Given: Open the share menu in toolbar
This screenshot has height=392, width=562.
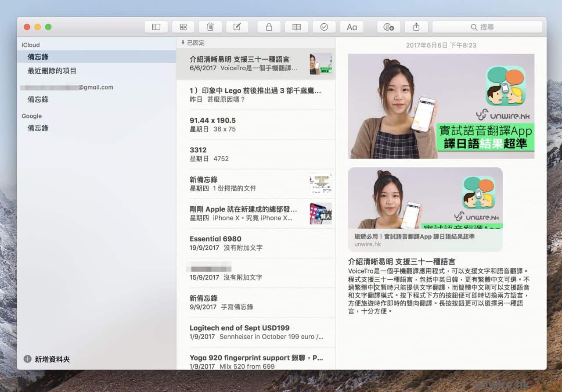Looking at the screenshot, I should click(416, 27).
